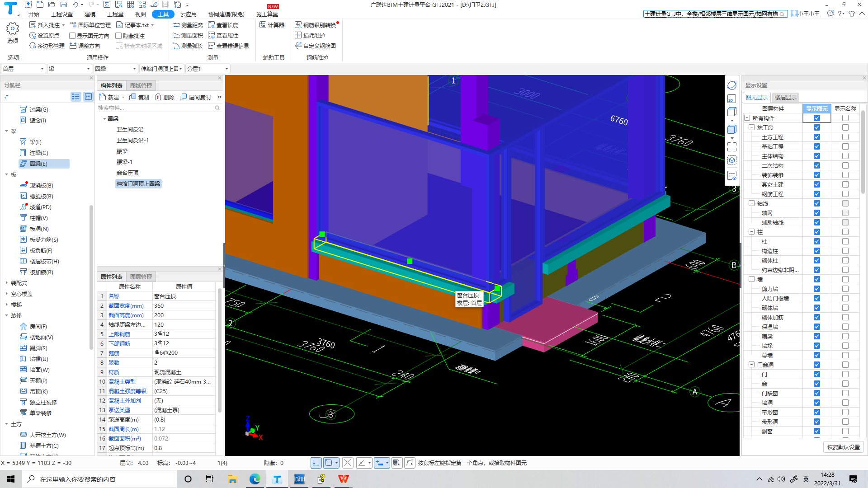Open 自定义钢筋图 tool
The width and height of the screenshot is (868, 488).
pyautogui.click(x=316, y=46)
